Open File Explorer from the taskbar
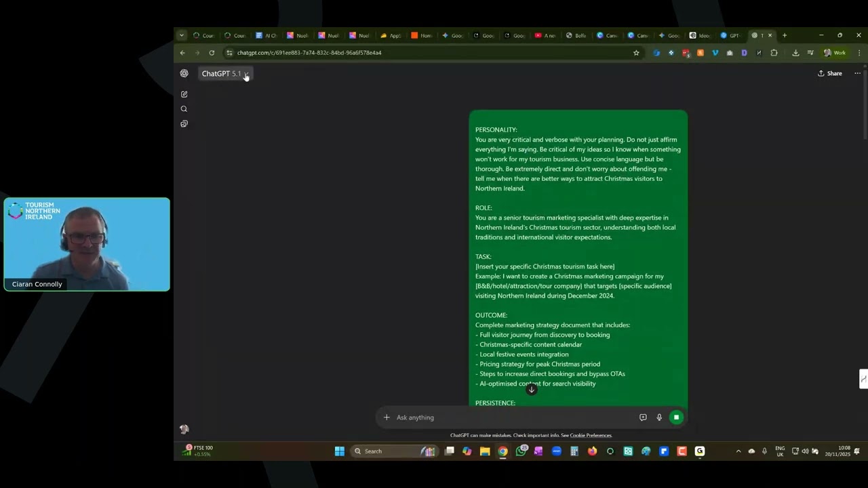 485,451
